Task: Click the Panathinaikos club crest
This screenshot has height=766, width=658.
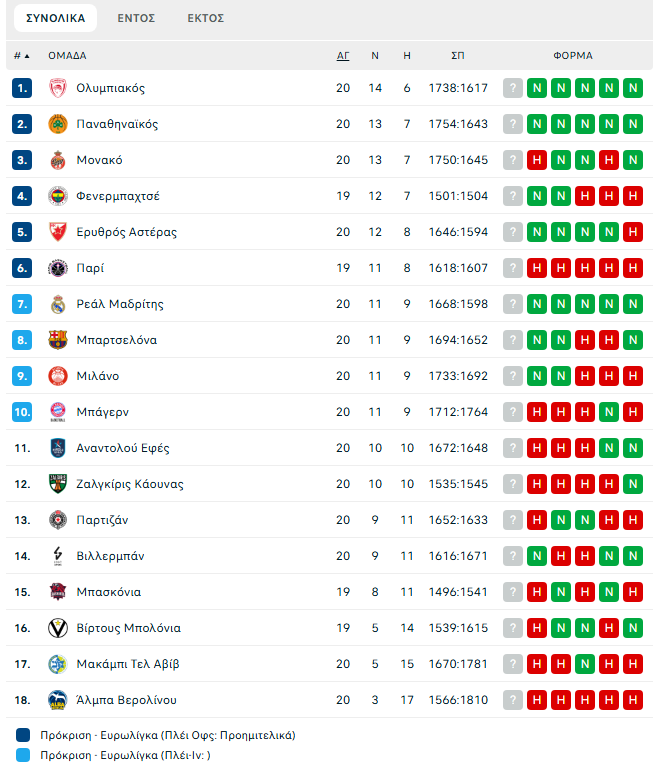Action: coord(57,124)
